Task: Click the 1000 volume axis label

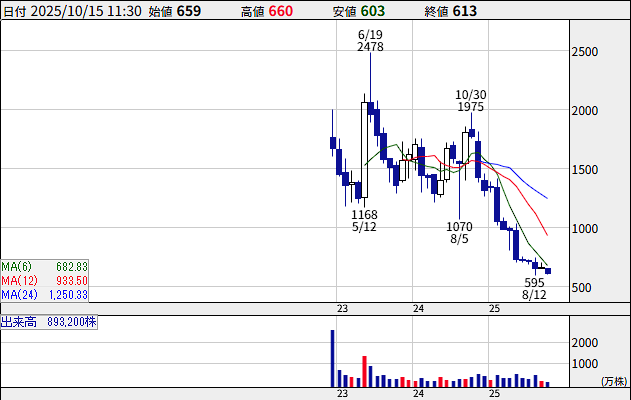Action: [585, 364]
